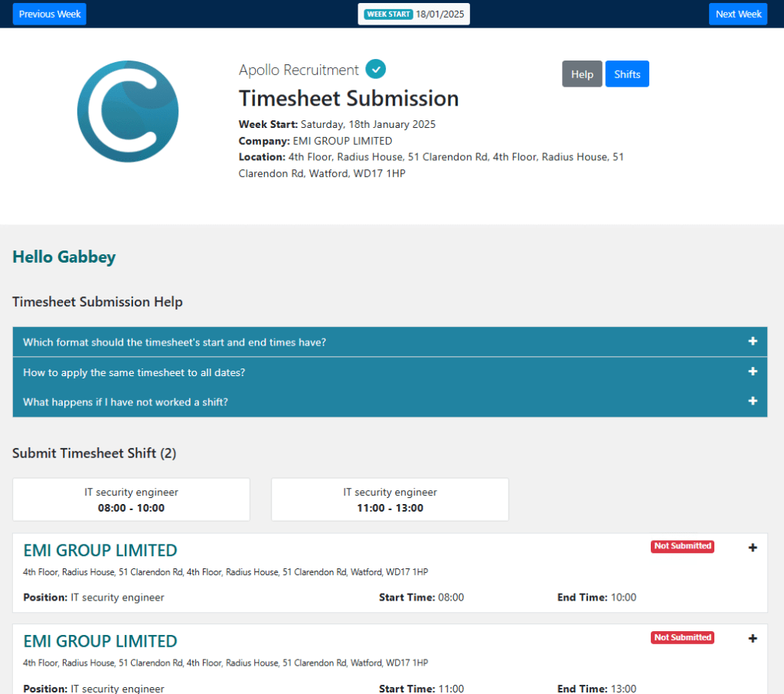Go to the Next Week
Image resolution: width=784 pixels, height=694 pixels.
pos(738,14)
